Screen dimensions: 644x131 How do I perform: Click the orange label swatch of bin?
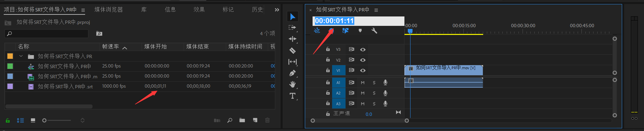click(10, 56)
